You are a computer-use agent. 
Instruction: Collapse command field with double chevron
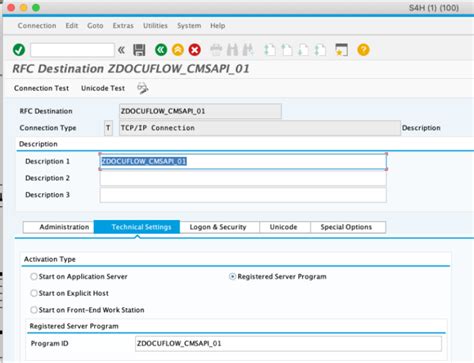122,50
